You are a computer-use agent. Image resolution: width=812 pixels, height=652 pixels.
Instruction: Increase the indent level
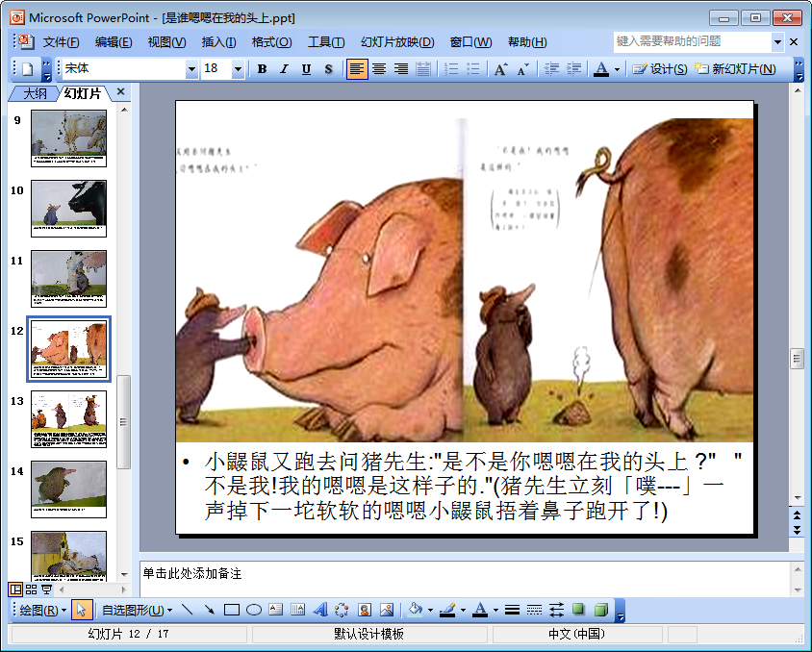573,69
